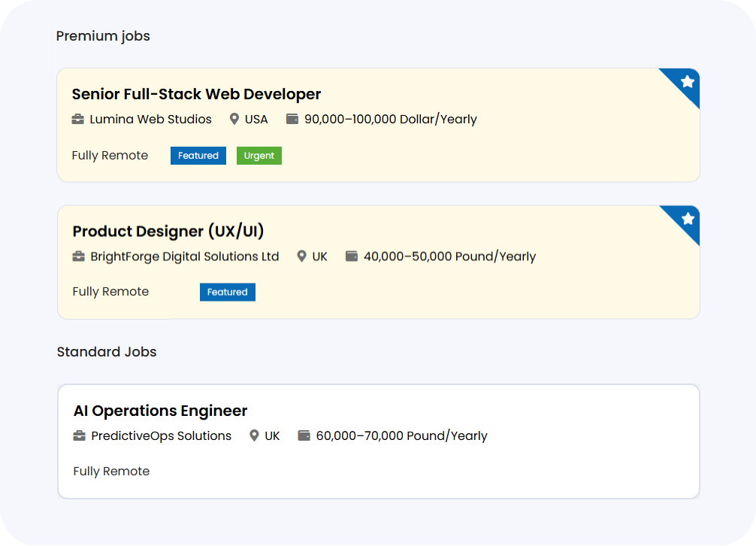Select the Lumina Web Studios company name

click(150, 120)
